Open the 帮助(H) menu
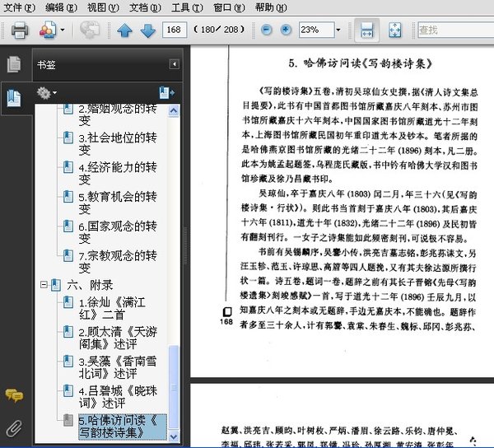This screenshot has height=448, width=494. tap(271, 7)
